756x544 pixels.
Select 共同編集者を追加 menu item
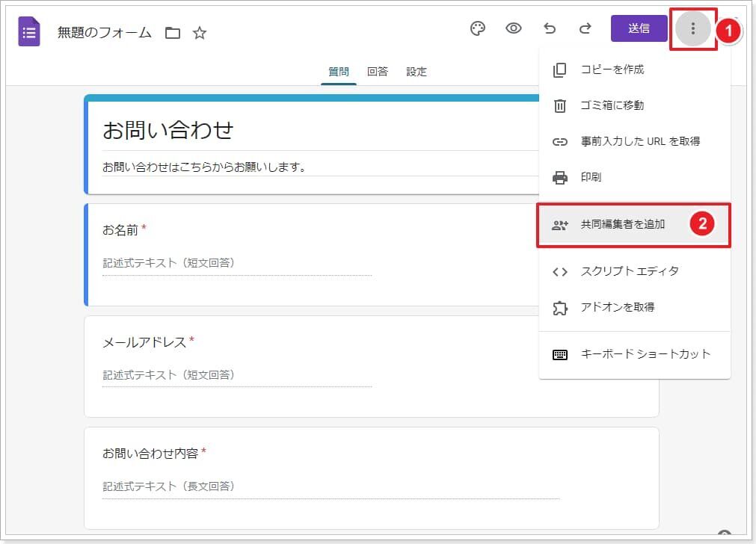pyautogui.click(x=635, y=224)
